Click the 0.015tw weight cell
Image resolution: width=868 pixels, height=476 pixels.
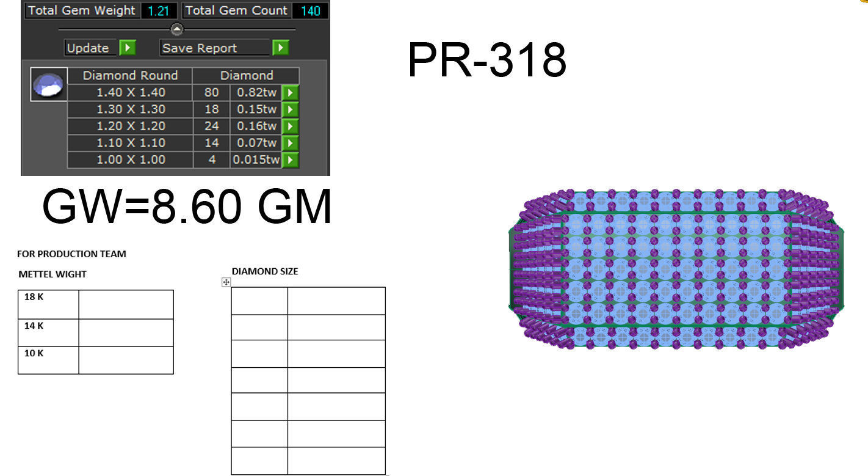pyautogui.click(x=256, y=160)
